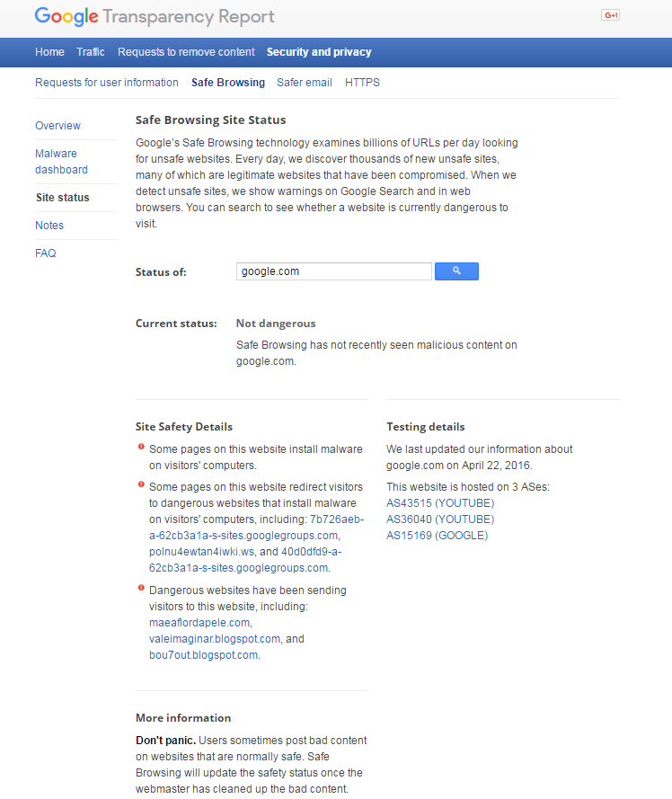Open FAQ sidebar link

point(45,253)
